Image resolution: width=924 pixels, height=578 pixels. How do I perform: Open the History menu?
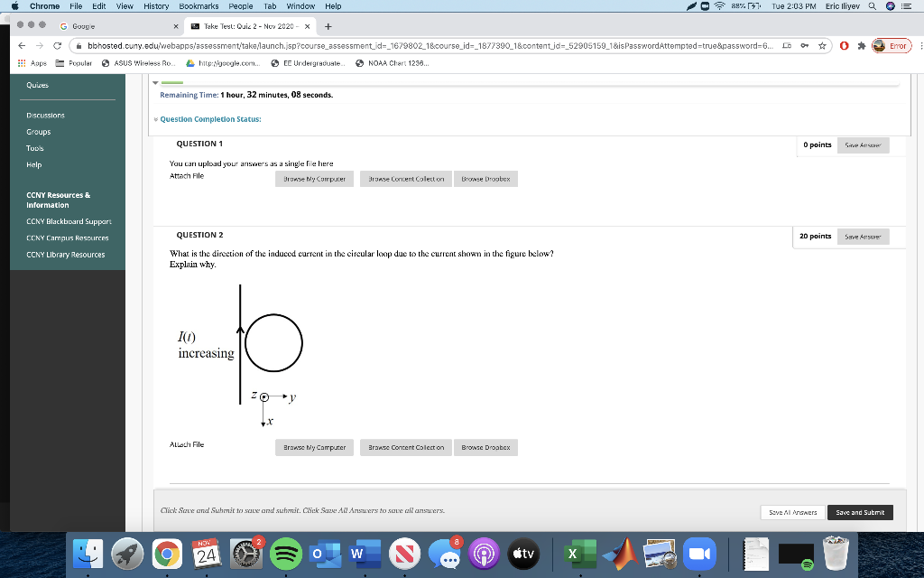coord(155,5)
